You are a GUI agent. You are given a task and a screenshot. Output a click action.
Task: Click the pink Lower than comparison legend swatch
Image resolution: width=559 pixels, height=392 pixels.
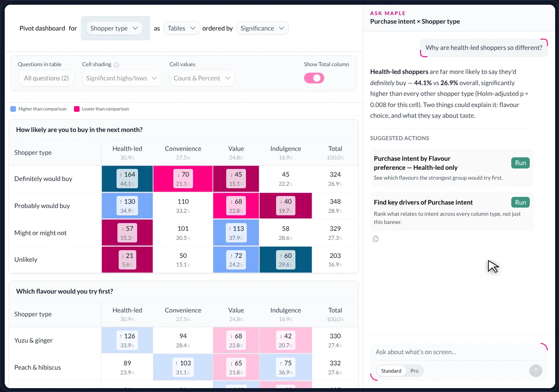click(x=77, y=109)
